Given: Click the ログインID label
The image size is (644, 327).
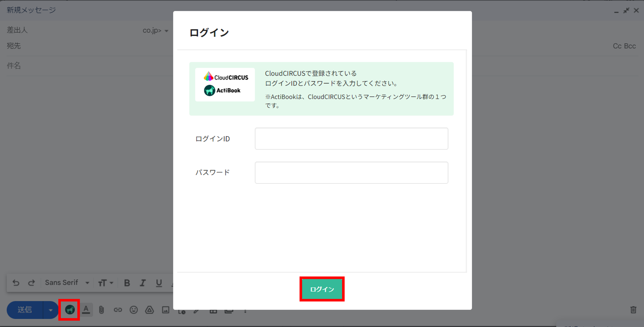Looking at the screenshot, I should 212,139.
